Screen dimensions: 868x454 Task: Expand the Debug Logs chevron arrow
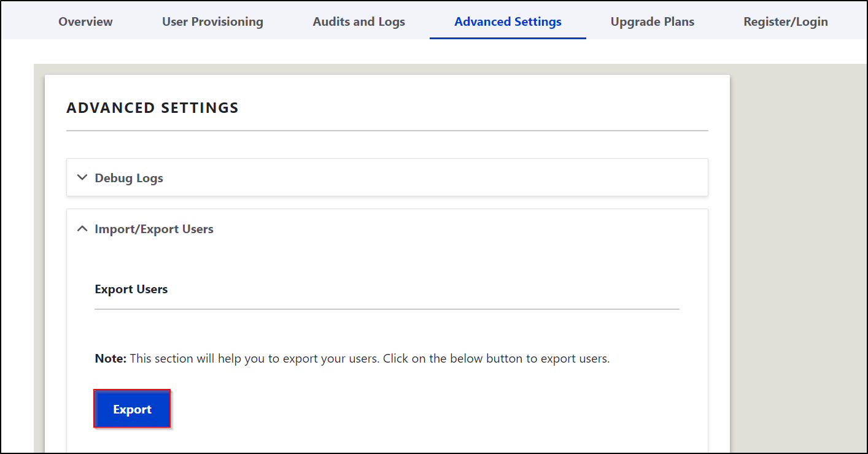tap(82, 178)
